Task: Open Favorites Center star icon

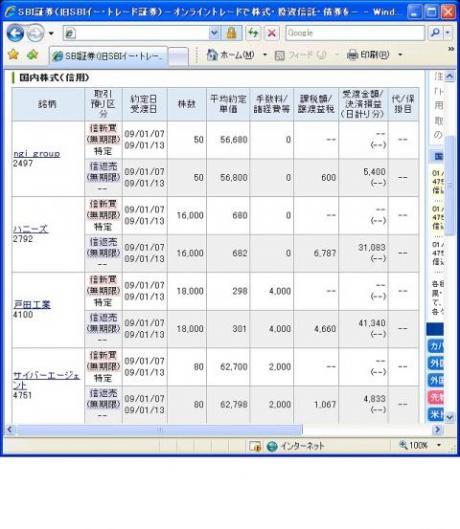Action: (x=13, y=55)
